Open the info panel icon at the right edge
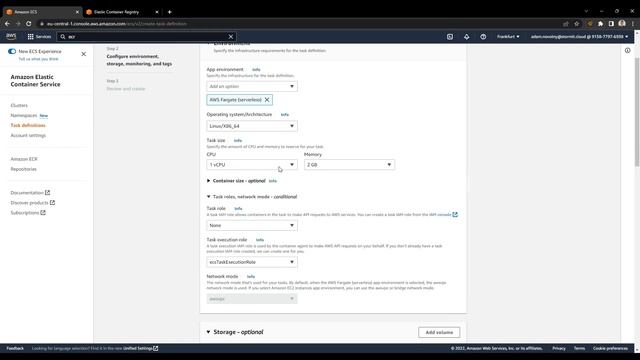The height and width of the screenshot is (360, 640). pyautogui.click(x=627, y=51)
